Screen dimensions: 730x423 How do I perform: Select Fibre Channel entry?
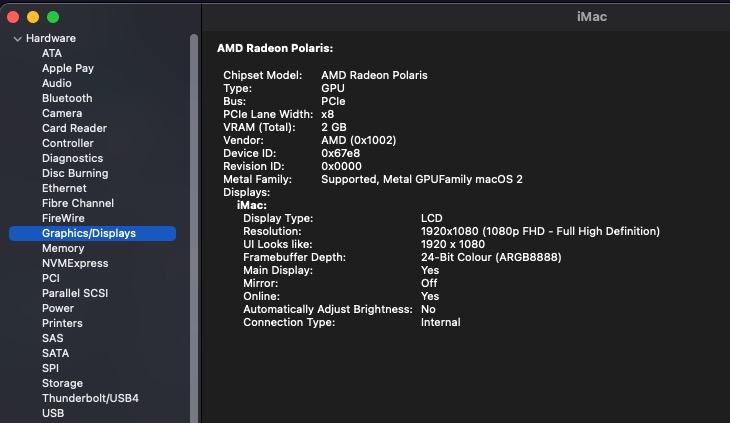[78, 203]
